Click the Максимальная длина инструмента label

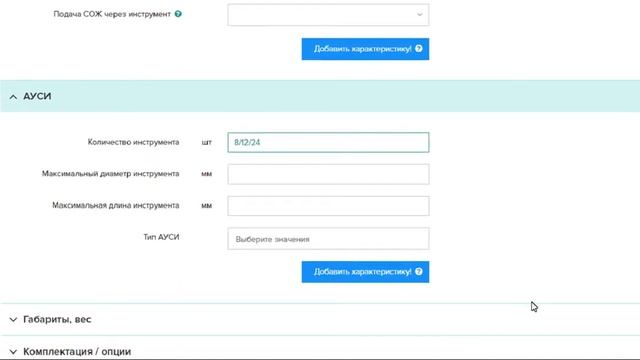click(116, 205)
